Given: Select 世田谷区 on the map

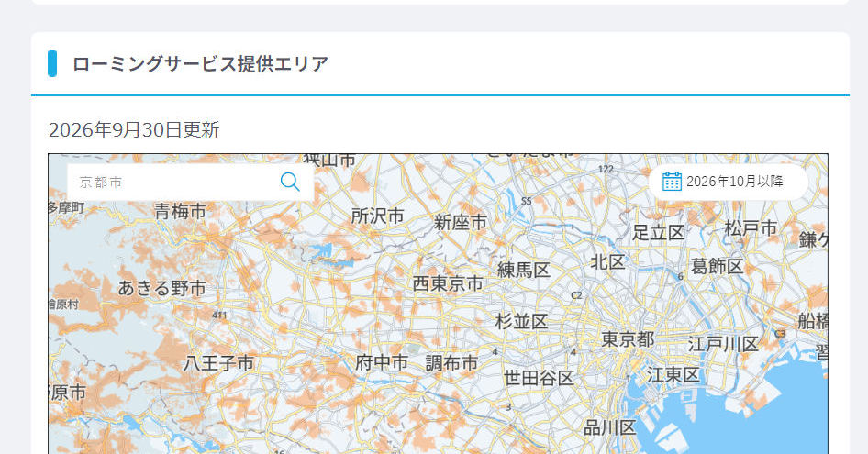Looking at the screenshot, I should [x=539, y=378].
